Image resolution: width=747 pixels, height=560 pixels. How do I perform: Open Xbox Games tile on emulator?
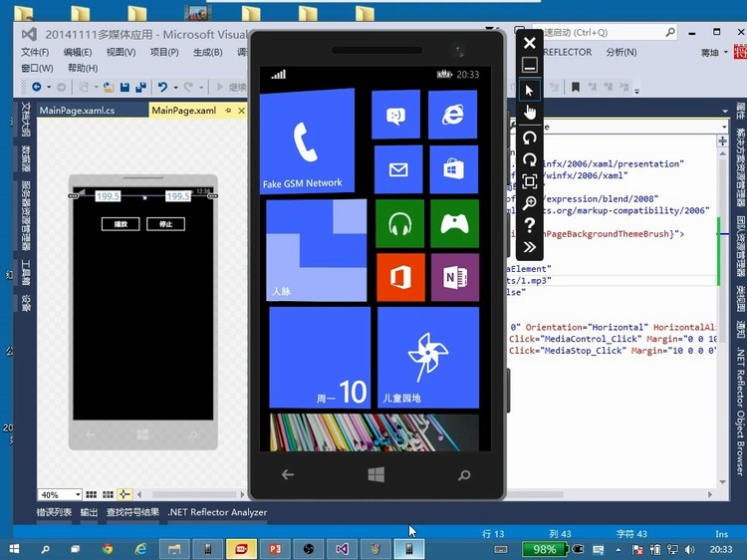click(x=454, y=223)
